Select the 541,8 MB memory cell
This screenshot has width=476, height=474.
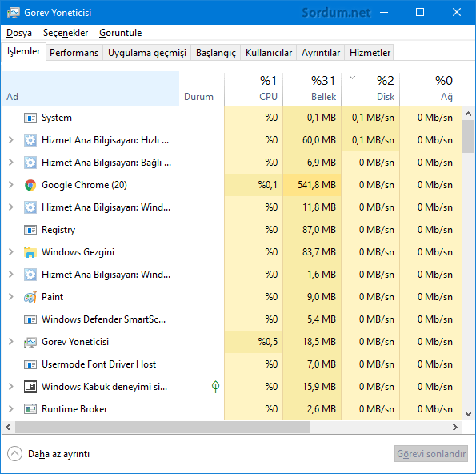pos(312,185)
